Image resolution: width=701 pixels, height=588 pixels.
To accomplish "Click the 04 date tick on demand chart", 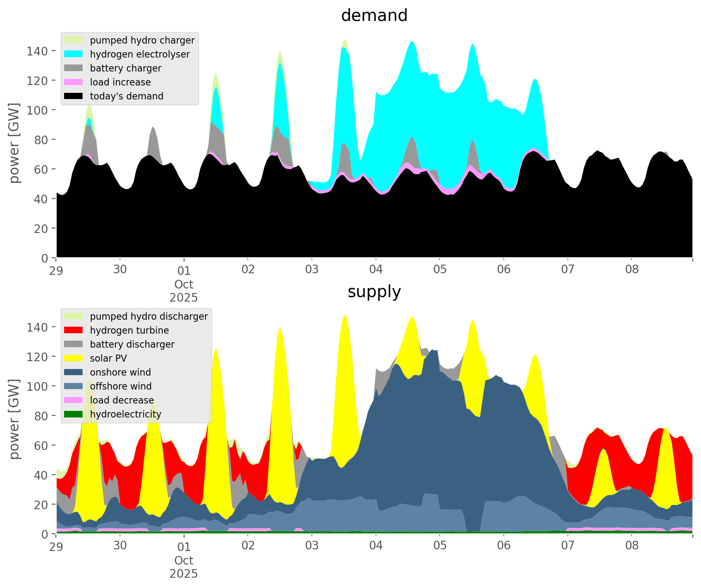I will [x=376, y=270].
